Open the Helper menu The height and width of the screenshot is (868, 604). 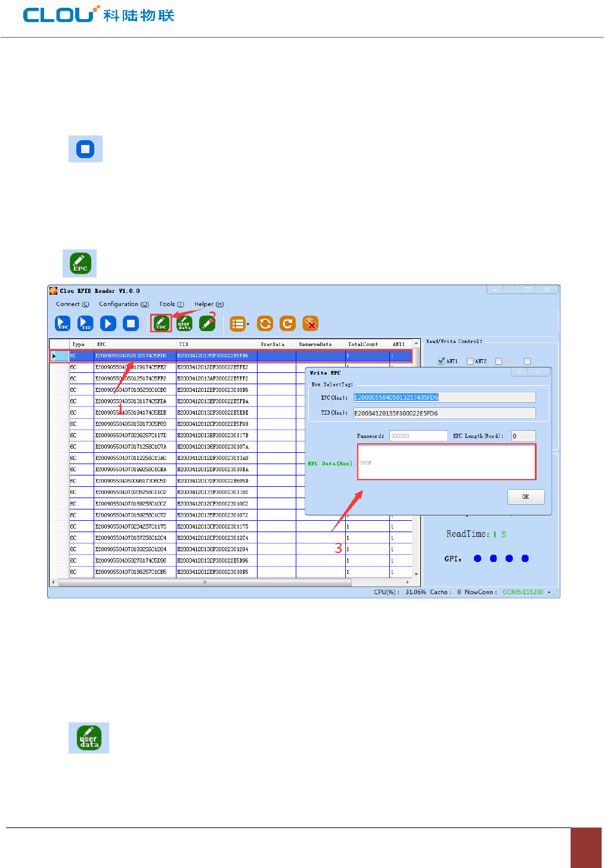tap(209, 304)
